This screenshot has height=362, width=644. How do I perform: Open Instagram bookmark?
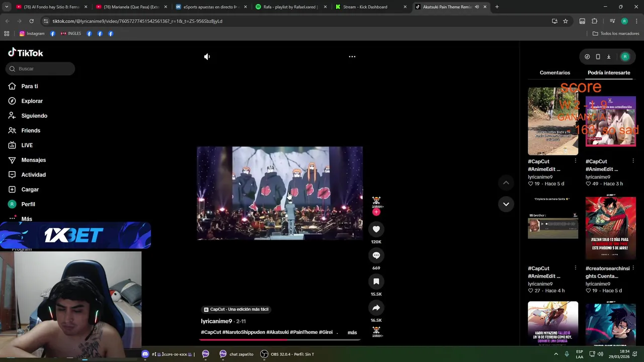tap(32, 34)
